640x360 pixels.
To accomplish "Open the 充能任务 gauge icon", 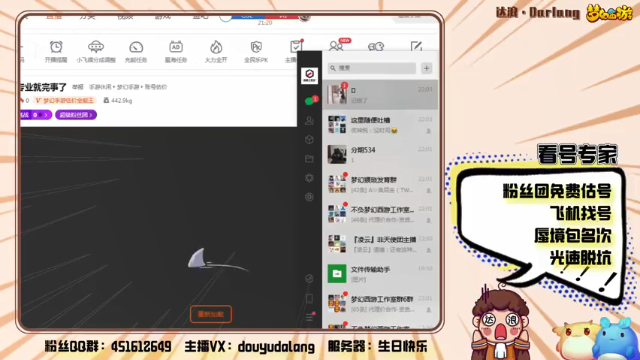I will [x=136, y=51].
